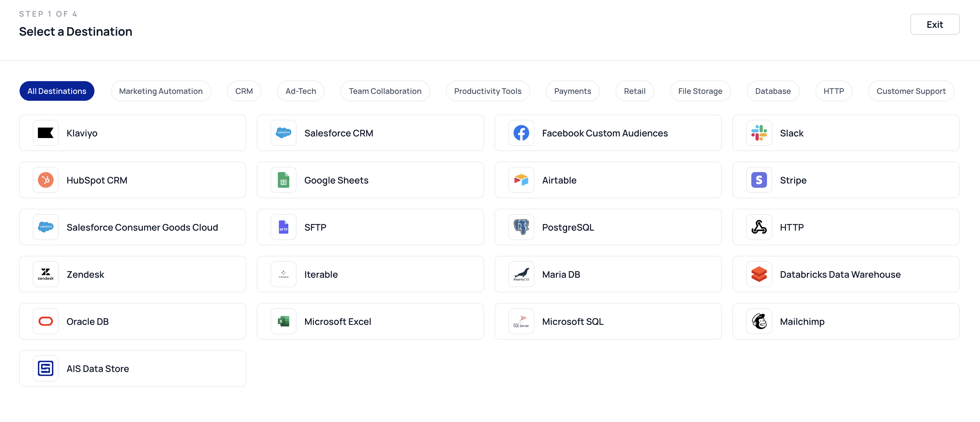Viewport: 980px width, 422px height.
Task: Select the Databricks Data Warehouse icon
Action: (759, 274)
